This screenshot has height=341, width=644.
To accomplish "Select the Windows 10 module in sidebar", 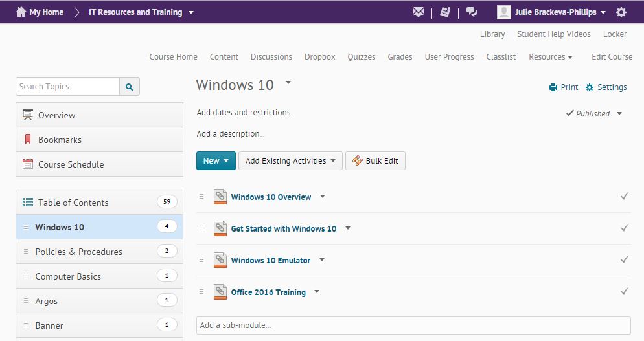I will pyautogui.click(x=99, y=227).
